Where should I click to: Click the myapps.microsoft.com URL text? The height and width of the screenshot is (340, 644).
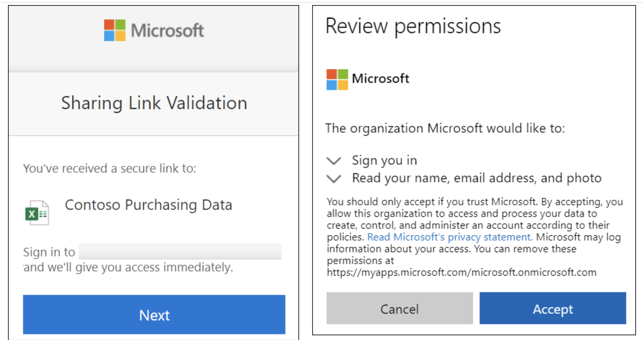[x=461, y=272]
